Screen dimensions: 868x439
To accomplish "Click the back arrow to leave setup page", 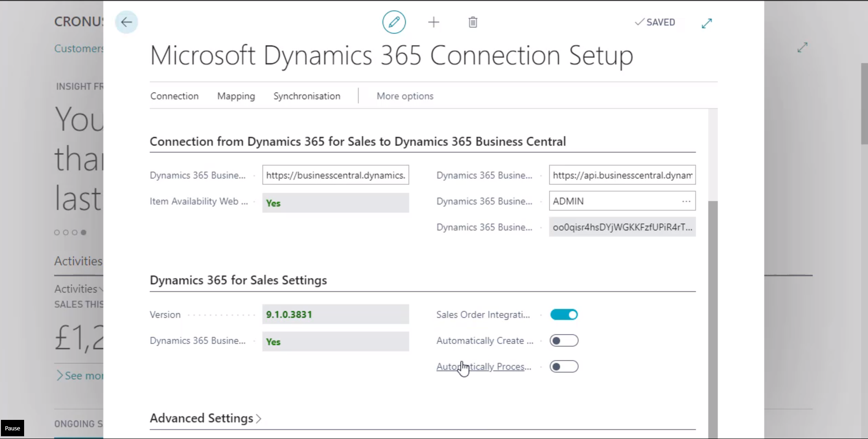I will point(126,22).
